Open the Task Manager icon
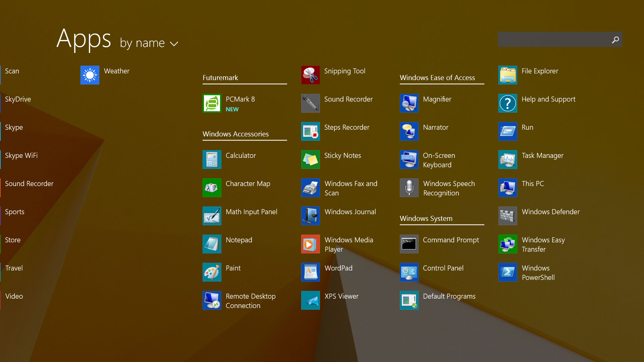The image size is (644, 362). [x=507, y=160]
